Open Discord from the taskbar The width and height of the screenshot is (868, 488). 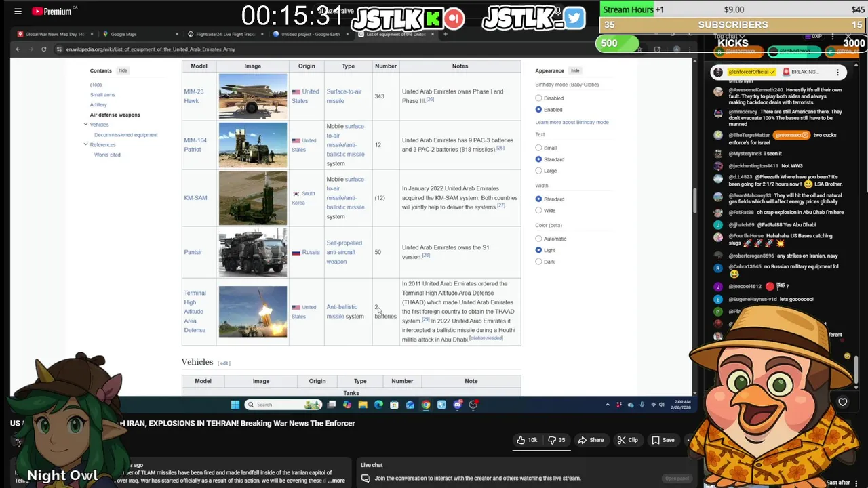(x=458, y=405)
